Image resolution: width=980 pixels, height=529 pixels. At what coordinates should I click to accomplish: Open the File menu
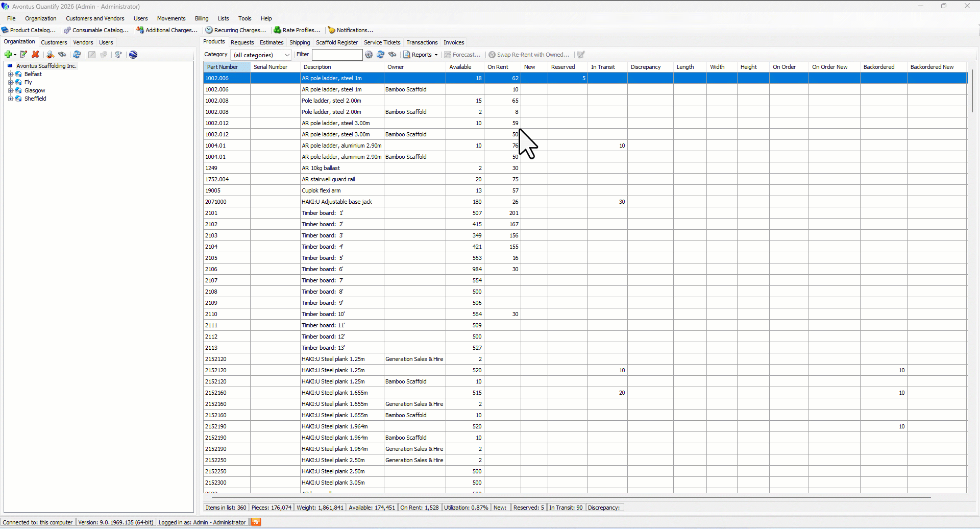[11, 18]
